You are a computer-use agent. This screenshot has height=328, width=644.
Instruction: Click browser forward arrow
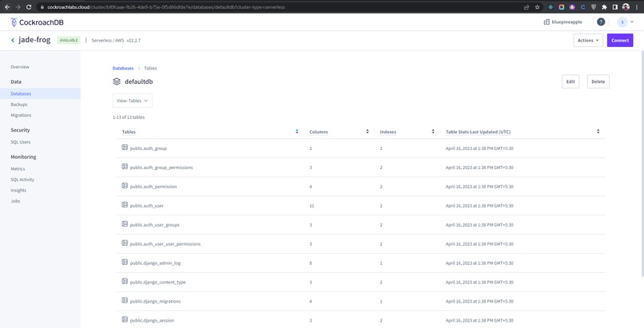(18, 7)
